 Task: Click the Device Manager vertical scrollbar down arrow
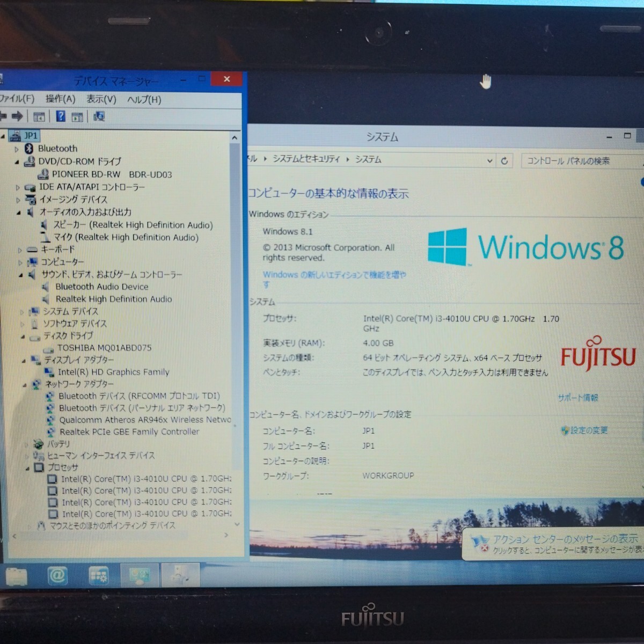click(x=237, y=524)
